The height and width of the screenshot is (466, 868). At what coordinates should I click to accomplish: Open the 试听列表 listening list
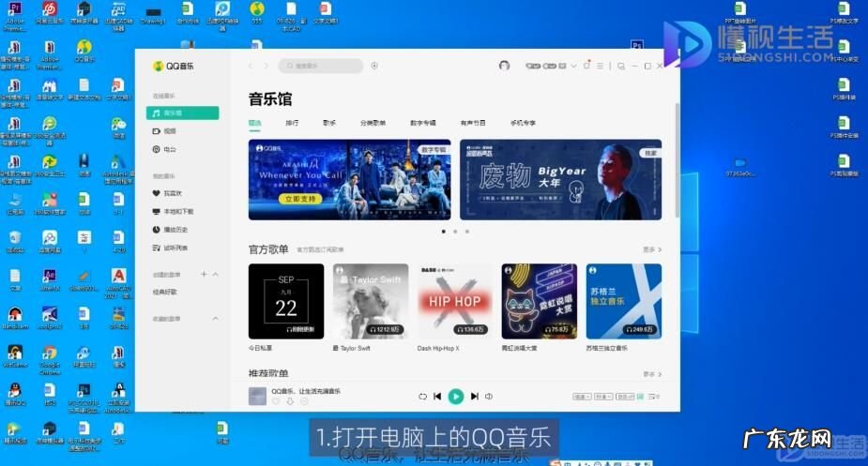[x=170, y=248]
